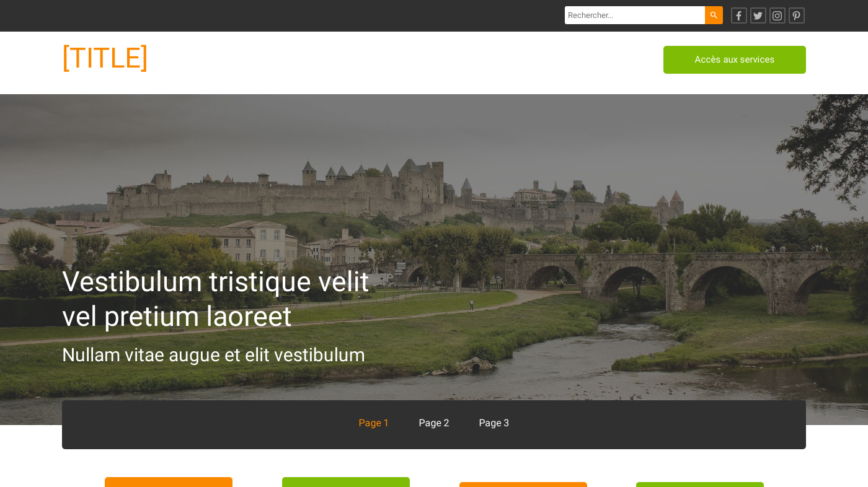Click the 'Rechercher...' search input field
Image resolution: width=868 pixels, height=487 pixels.
(634, 15)
